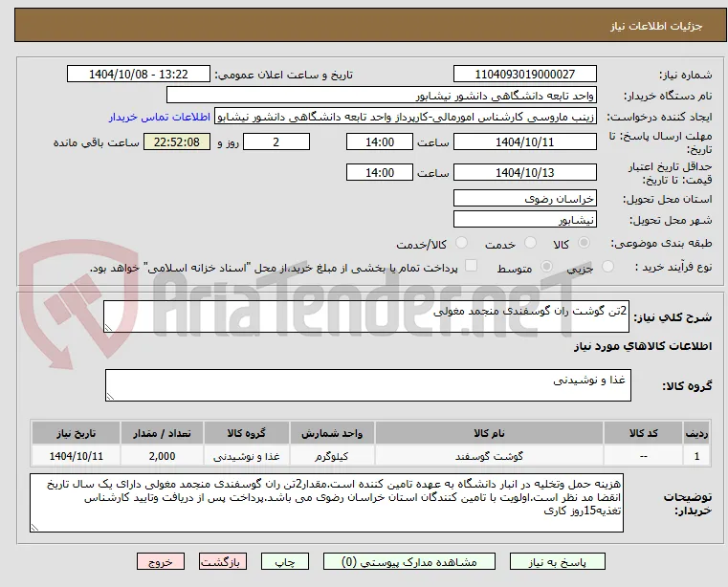This screenshot has width=728, height=587.
Task: Click the نام دستگاه خریدار field
Action: 381,96
